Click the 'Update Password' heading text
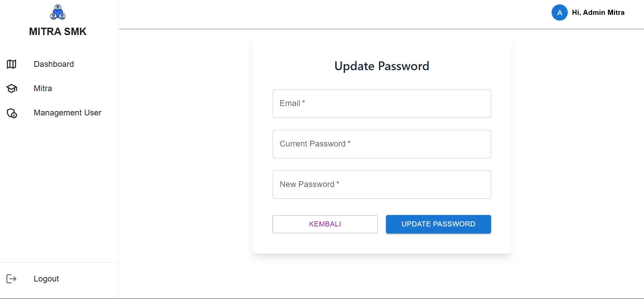 [x=382, y=66]
